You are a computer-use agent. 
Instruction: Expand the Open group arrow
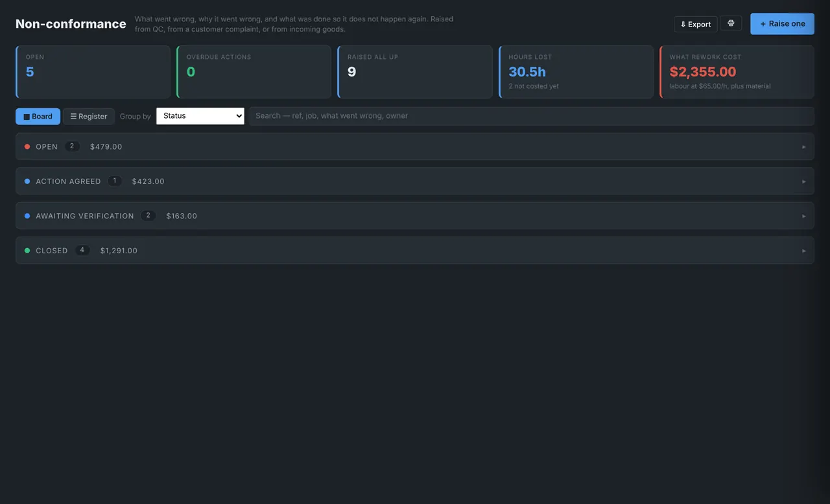[x=804, y=147]
